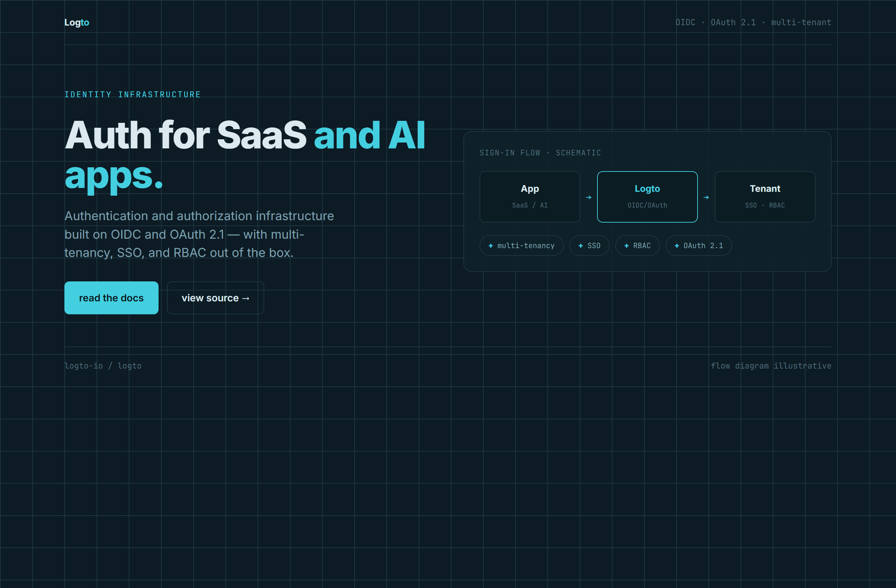
Task: Click the plus icon on multi-tenancy chip
Action: point(491,246)
